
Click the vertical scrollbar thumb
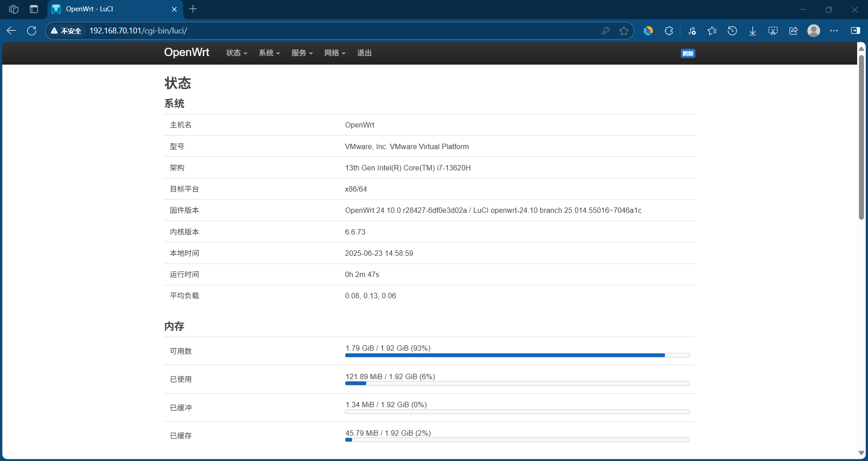[x=861, y=137]
